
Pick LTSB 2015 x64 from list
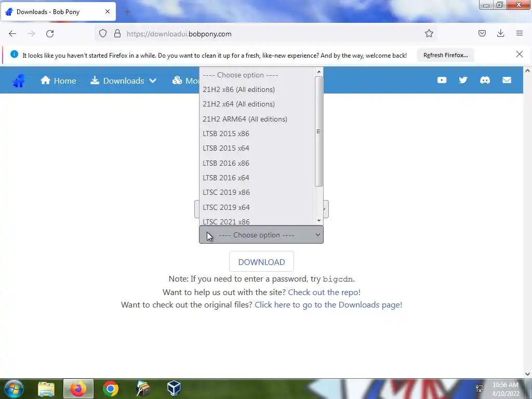point(257,148)
